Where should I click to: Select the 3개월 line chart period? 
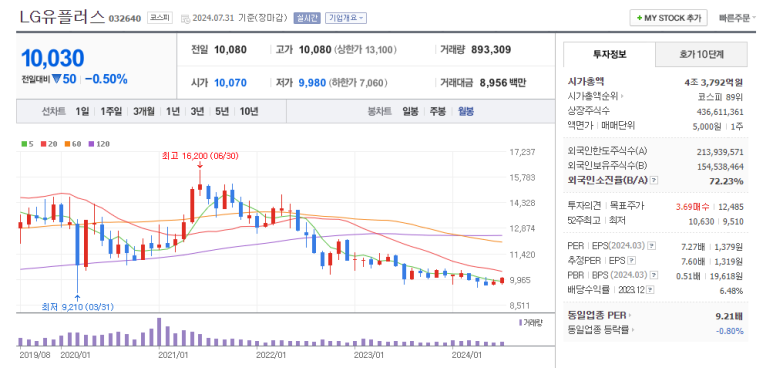pyautogui.click(x=144, y=111)
